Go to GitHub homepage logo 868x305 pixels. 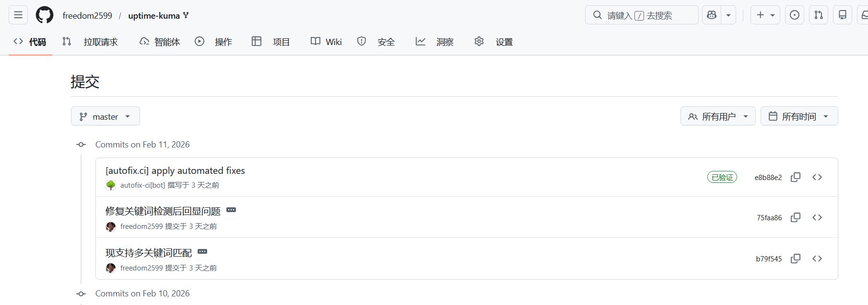coord(45,15)
